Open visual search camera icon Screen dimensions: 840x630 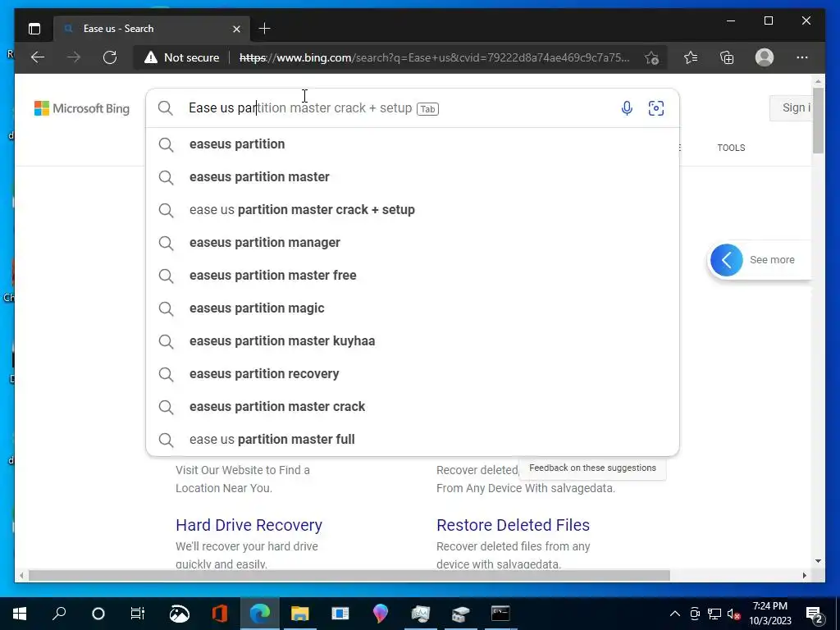655,108
